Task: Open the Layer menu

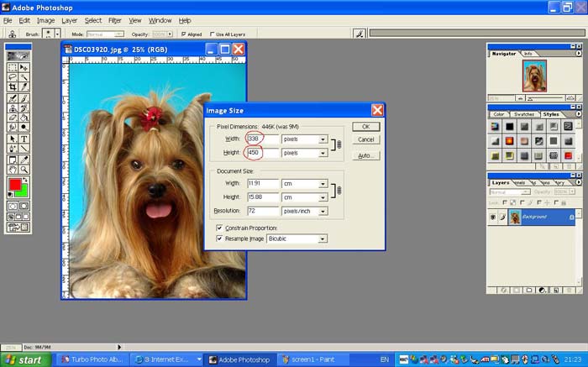Action: point(70,21)
